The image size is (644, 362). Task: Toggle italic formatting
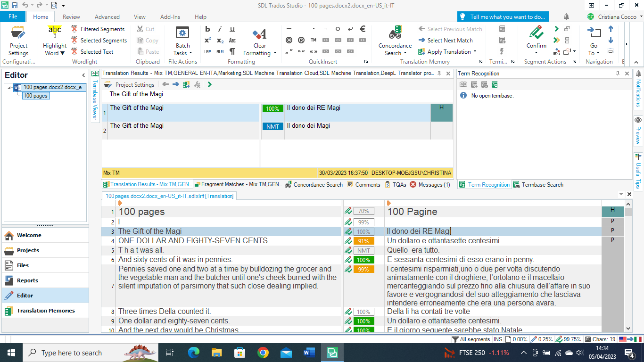click(x=220, y=29)
